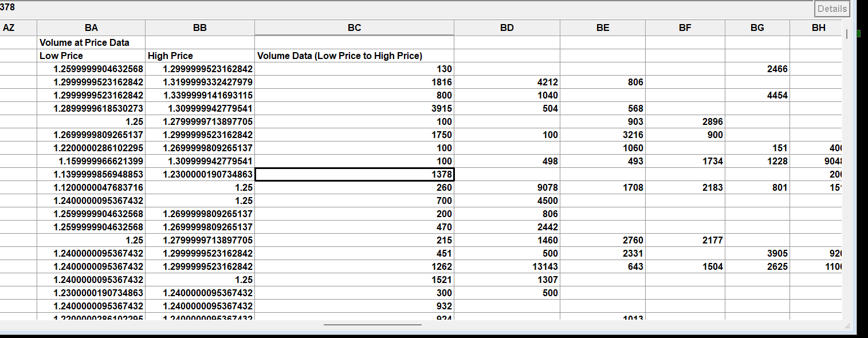The width and height of the screenshot is (868, 338).
Task: Click the 'Low Price' header cell
Action: [x=91, y=56]
